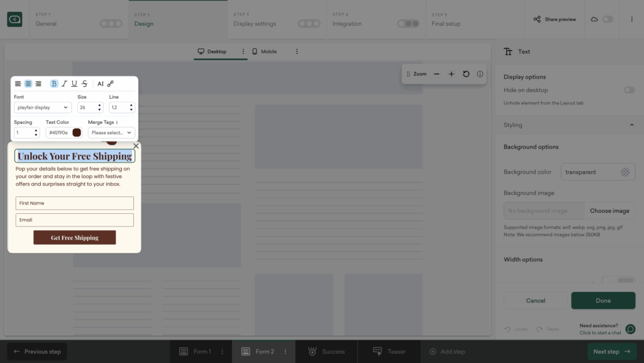
Task: Click the Choose image button
Action: [x=609, y=211]
